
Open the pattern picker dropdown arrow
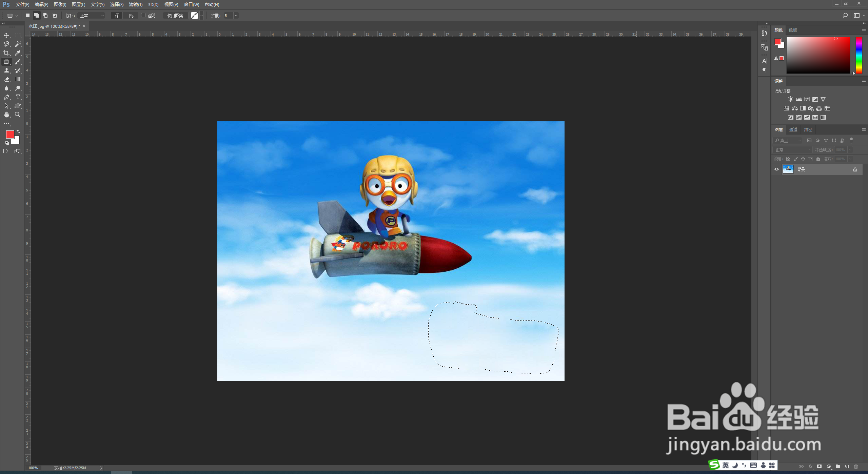[201, 16]
